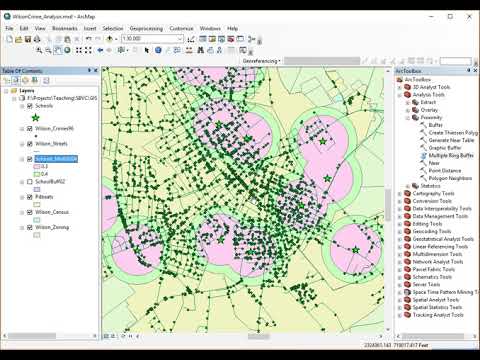Open the map scale dropdown
This screenshot has width=480, height=360.
click(x=180, y=39)
